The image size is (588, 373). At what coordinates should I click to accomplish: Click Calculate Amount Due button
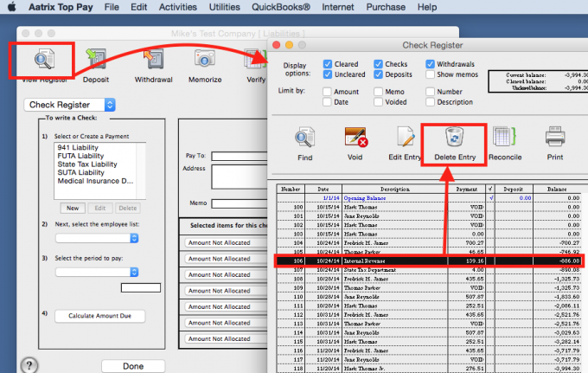click(99, 316)
